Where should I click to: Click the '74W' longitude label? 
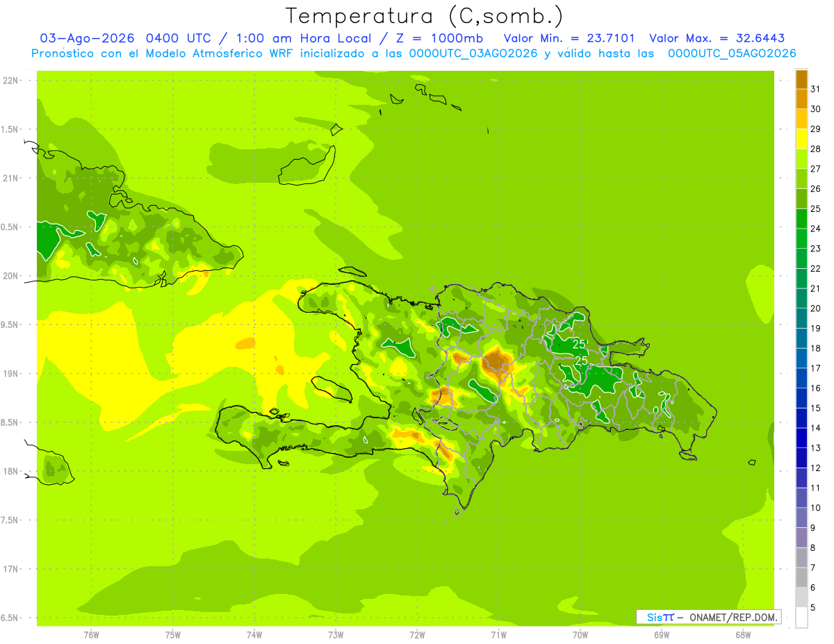pyautogui.click(x=254, y=635)
